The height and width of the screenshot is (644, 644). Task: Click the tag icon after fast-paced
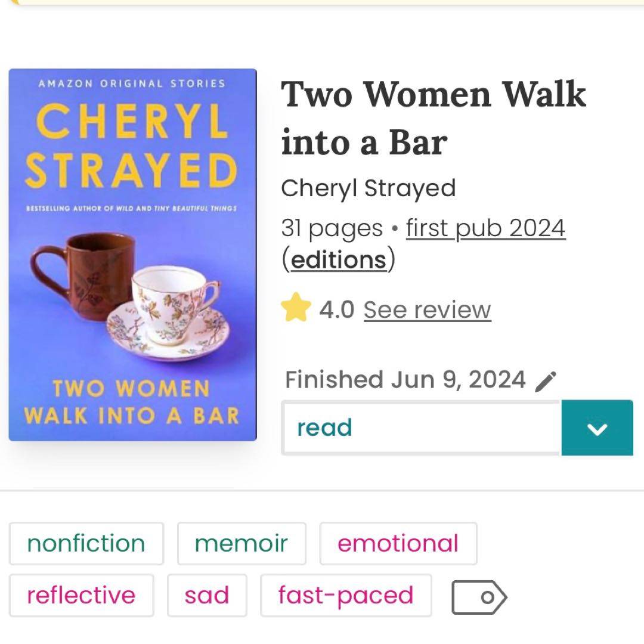[479, 596]
